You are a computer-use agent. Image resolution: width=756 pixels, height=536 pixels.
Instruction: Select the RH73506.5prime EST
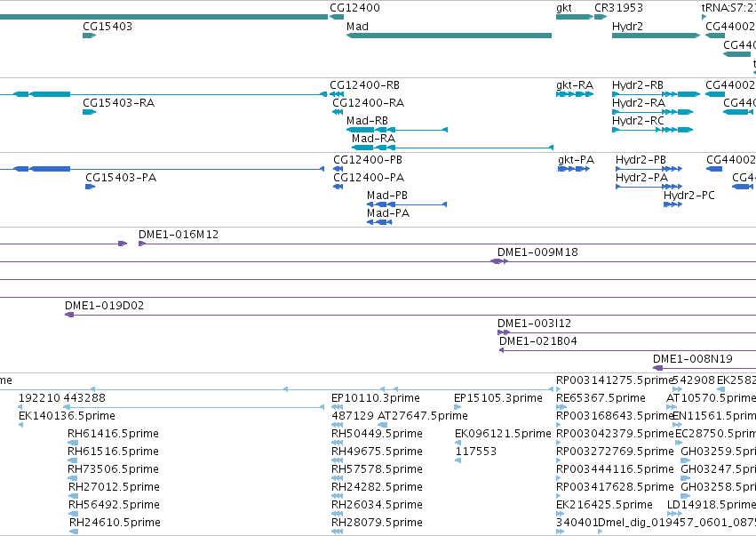coord(73,478)
